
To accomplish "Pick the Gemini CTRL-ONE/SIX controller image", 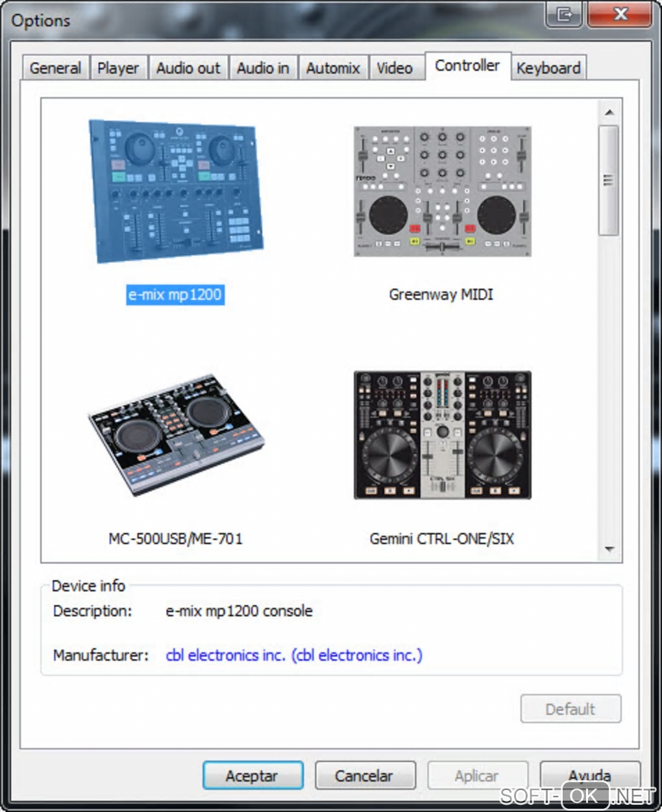I will 443,435.
